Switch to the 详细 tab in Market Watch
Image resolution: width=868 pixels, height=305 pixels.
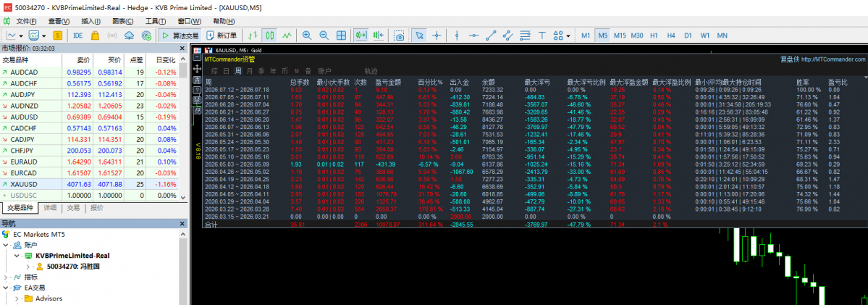click(x=49, y=208)
